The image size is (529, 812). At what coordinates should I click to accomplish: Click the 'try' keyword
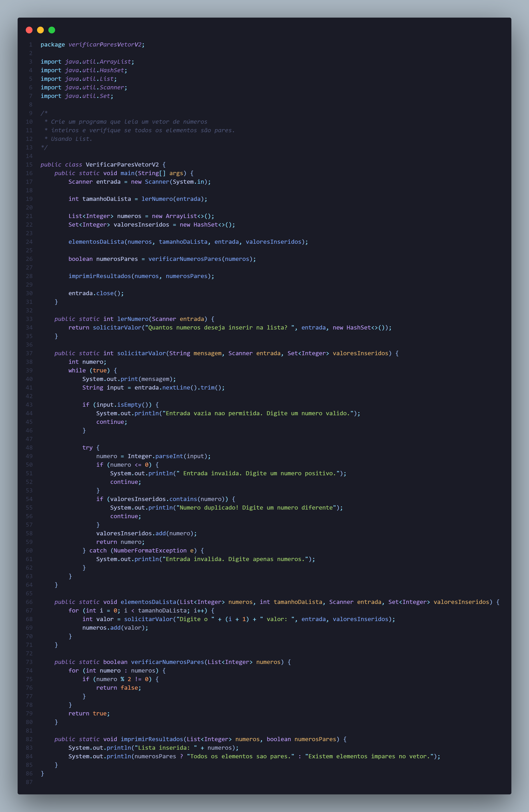[x=87, y=448]
